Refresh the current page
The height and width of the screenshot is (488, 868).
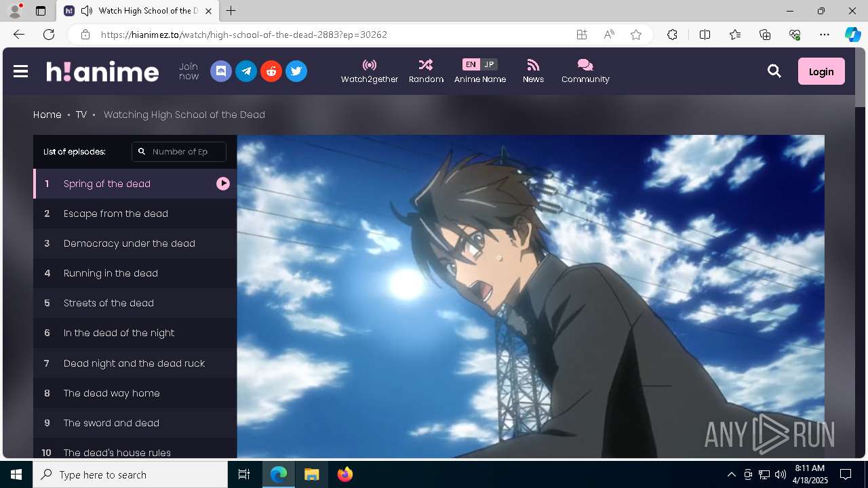49,35
